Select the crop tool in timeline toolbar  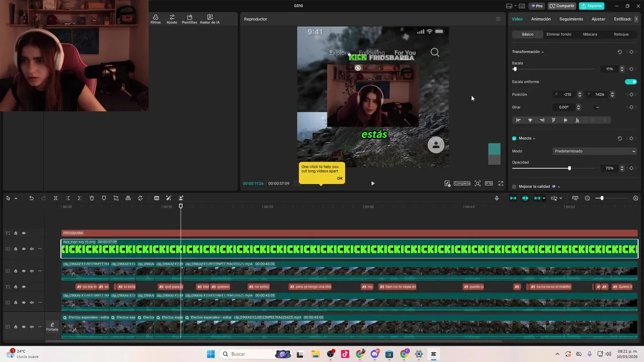coord(116,198)
